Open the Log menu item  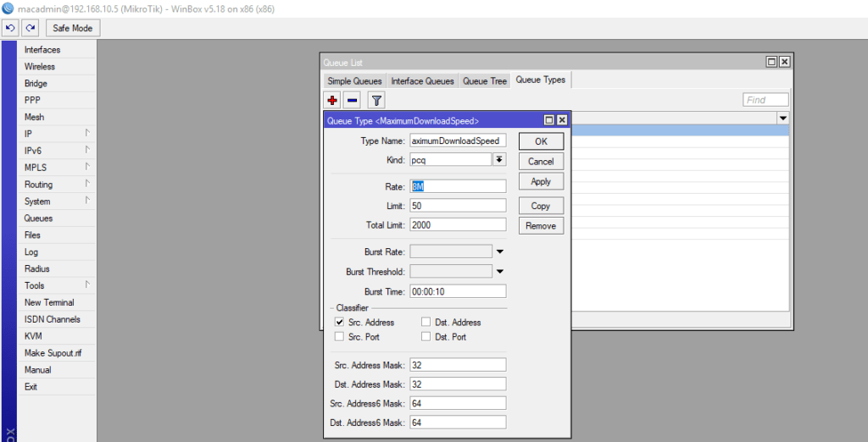pyautogui.click(x=57, y=252)
